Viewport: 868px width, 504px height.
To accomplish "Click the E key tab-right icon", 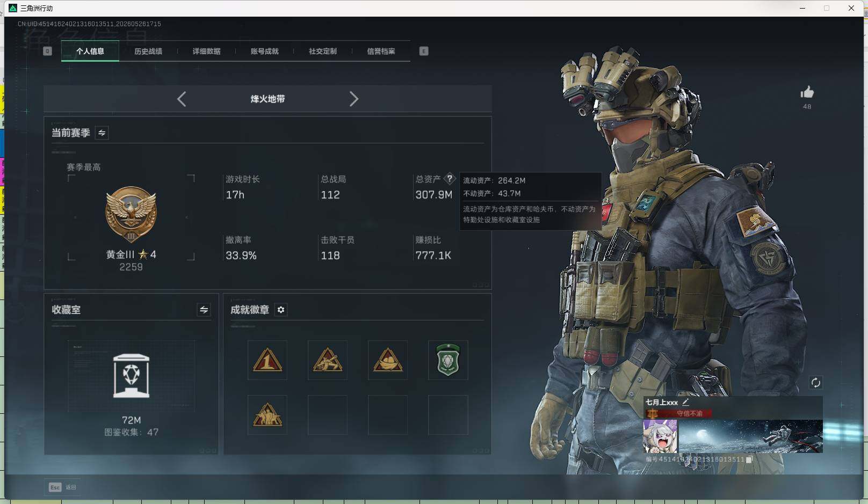I will (x=424, y=52).
